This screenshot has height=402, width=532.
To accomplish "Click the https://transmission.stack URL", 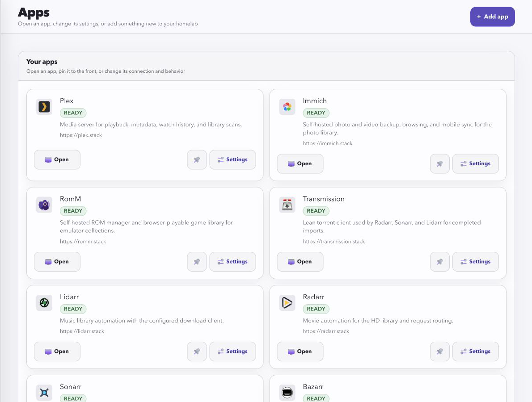I will point(334,241).
